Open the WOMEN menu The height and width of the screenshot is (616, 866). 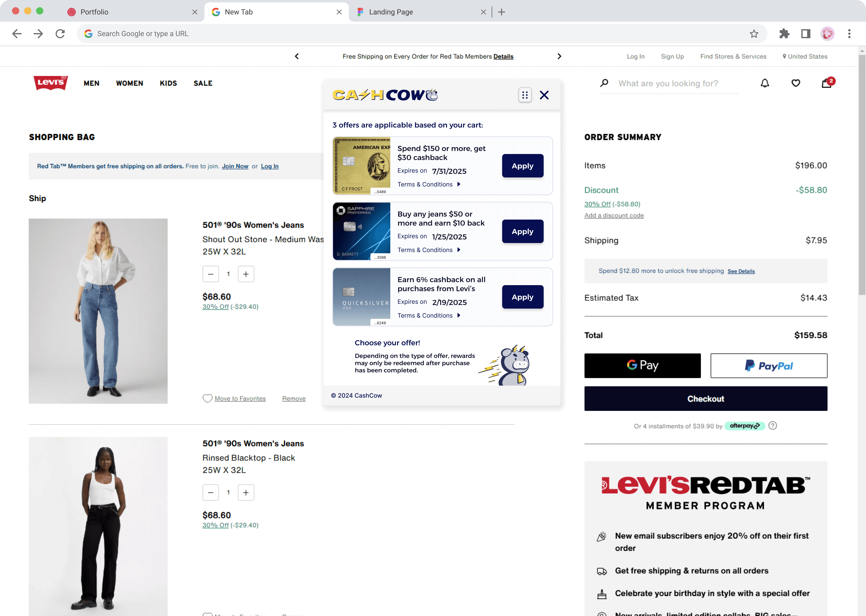129,83
